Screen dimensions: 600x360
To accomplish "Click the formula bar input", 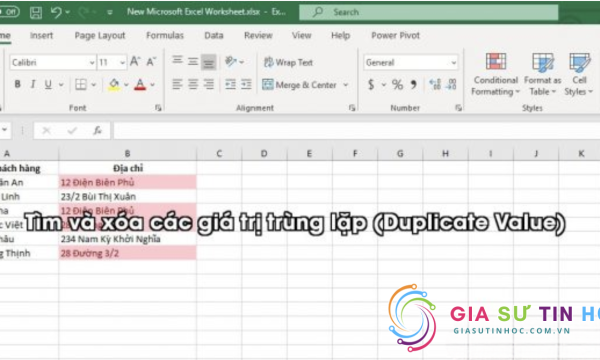I will coord(357,131).
